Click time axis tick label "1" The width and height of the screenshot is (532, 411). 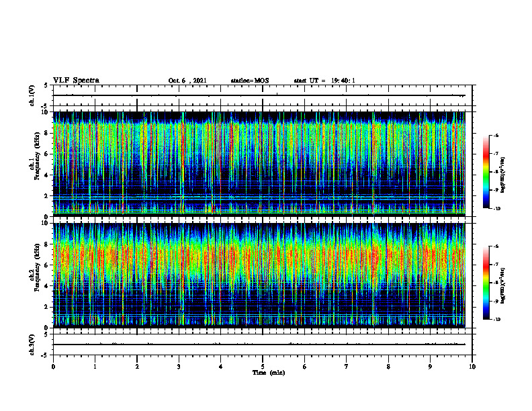tap(95, 367)
